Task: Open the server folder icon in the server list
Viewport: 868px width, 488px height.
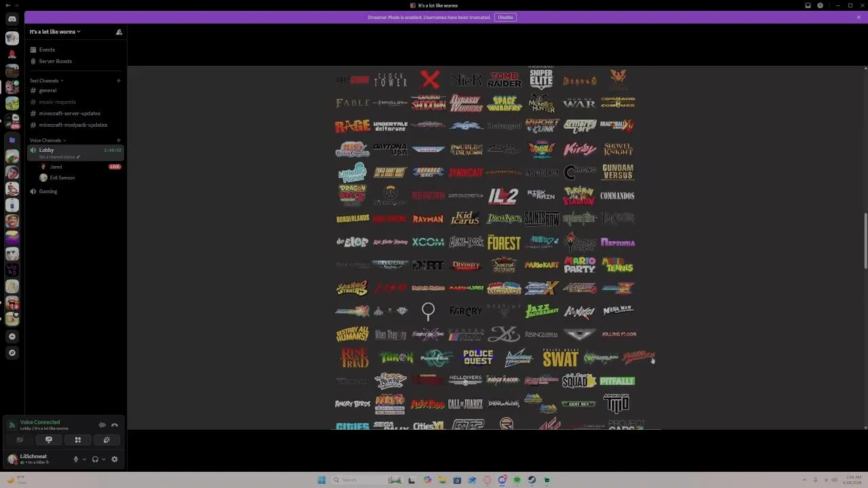Action: click(x=12, y=140)
